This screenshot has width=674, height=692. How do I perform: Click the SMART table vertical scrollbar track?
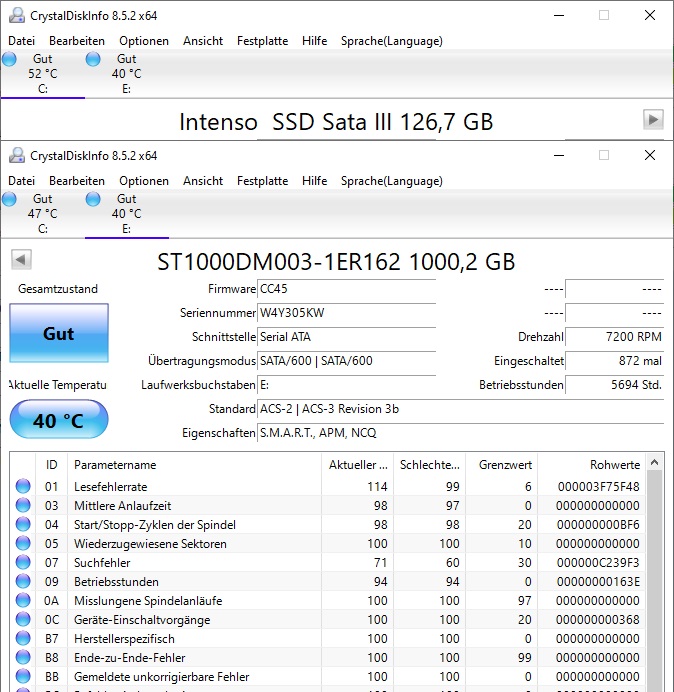655,581
